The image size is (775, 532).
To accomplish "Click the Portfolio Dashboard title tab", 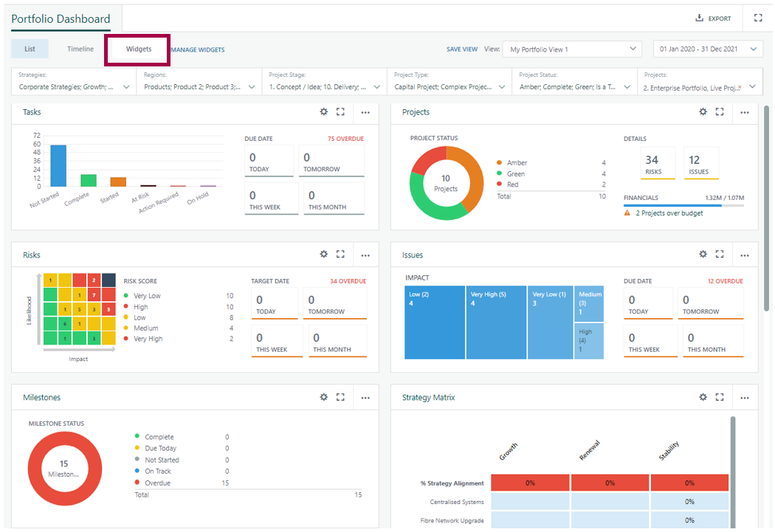I will click(x=61, y=18).
